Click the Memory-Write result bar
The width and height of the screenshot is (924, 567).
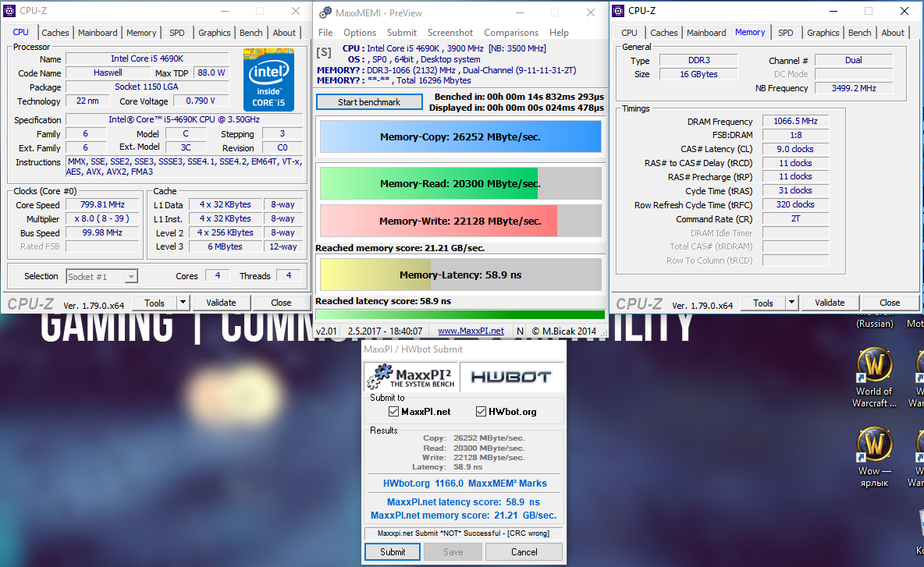(460, 221)
